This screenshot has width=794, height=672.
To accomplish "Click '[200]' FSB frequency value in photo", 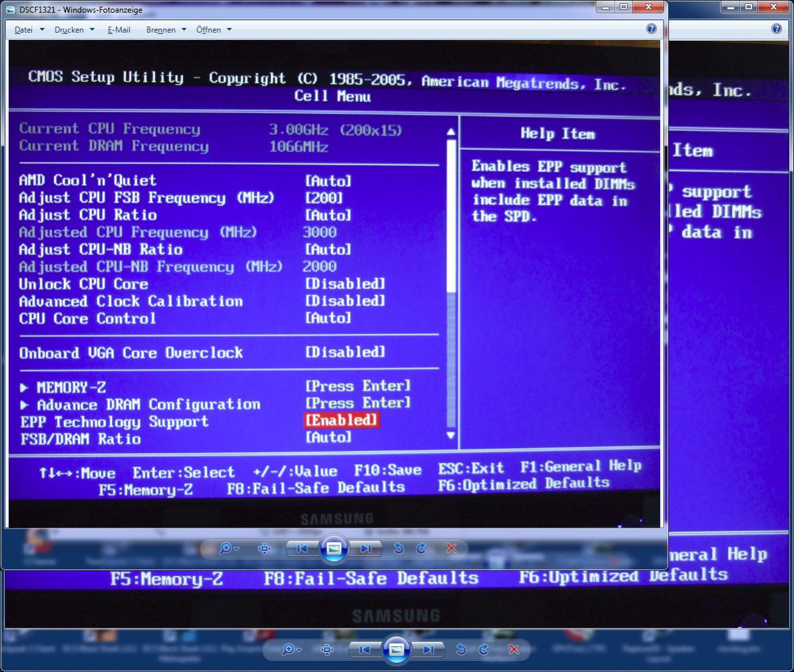I will 324,198.
